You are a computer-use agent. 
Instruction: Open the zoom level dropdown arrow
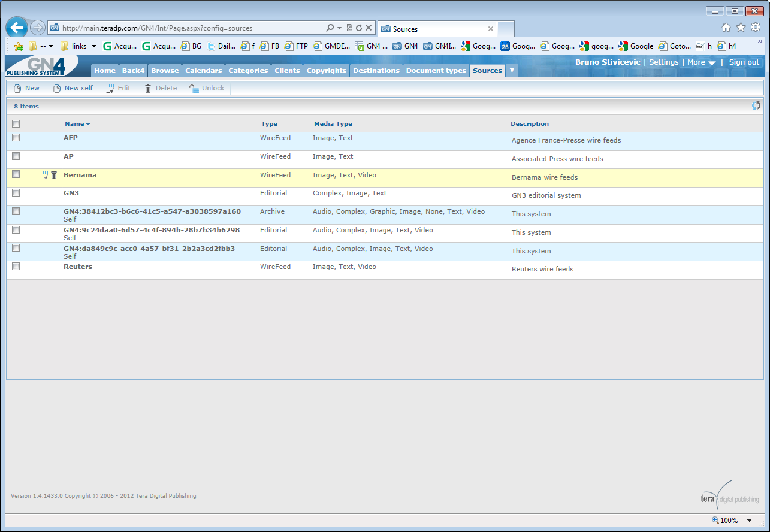tap(749, 521)
